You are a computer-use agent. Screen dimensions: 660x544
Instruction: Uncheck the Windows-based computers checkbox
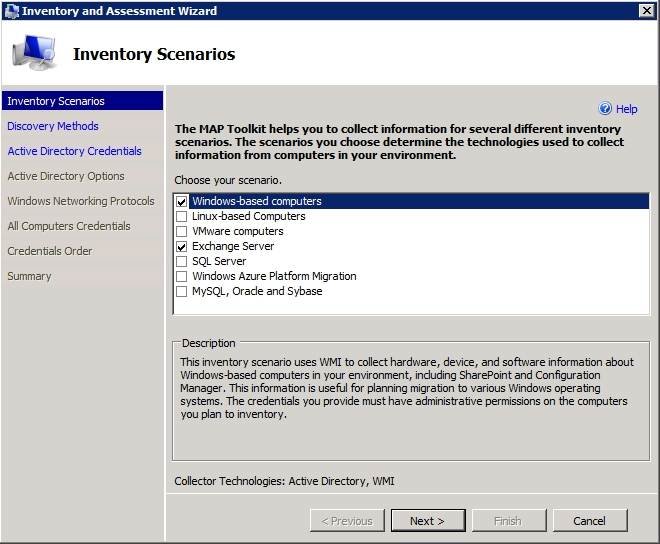(x=181, y=202)
